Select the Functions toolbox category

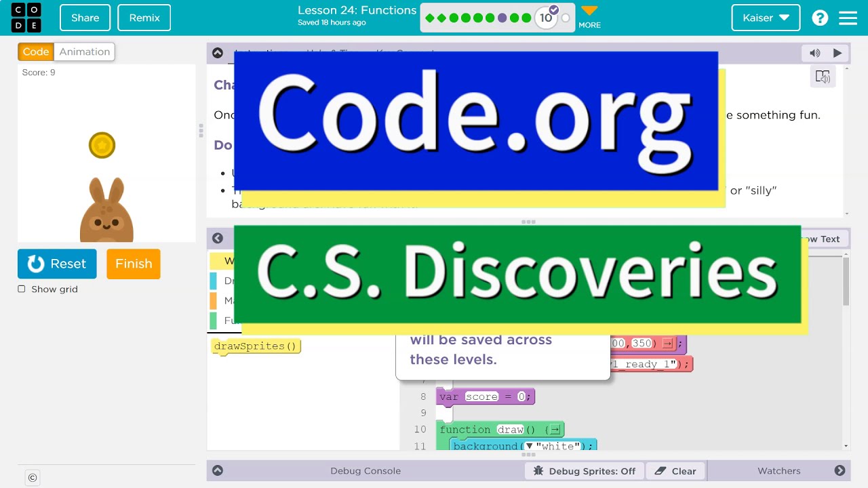221,320
